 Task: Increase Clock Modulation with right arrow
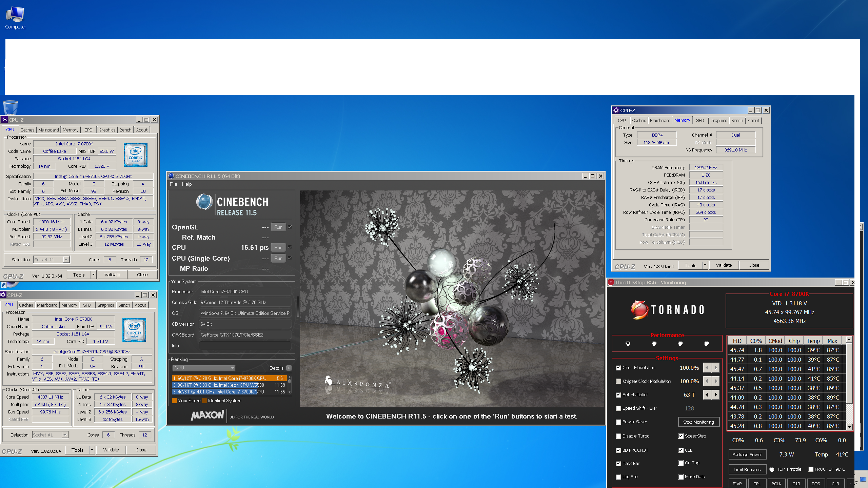coord(716,368)
